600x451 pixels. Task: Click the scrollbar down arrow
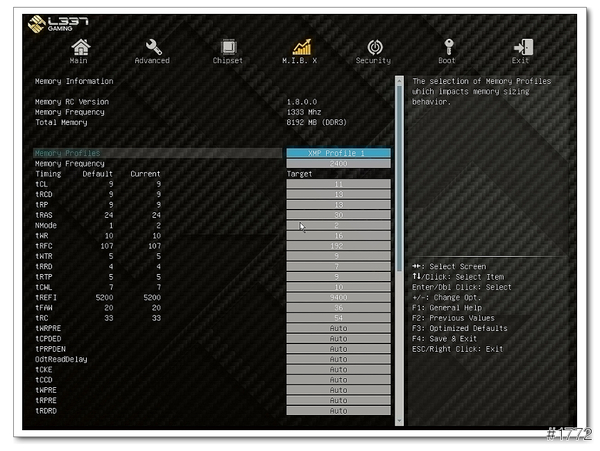[x=399, y=421]
